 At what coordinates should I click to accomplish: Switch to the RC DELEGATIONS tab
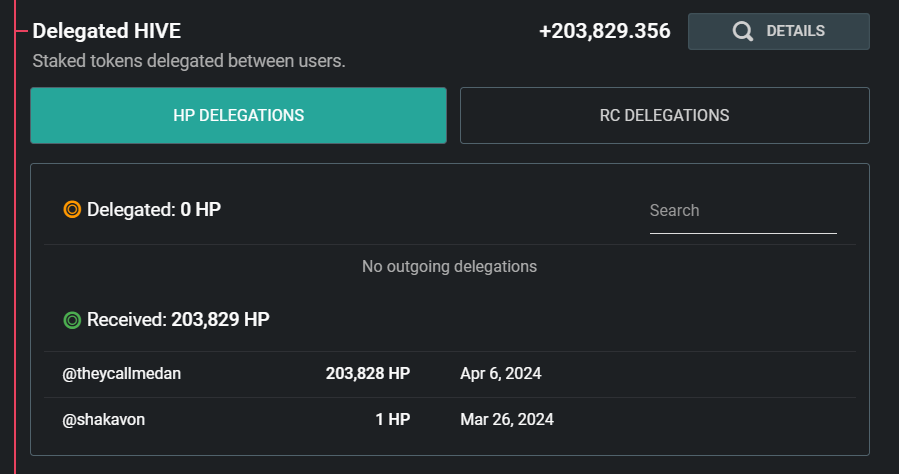click(x=665, y=115)
